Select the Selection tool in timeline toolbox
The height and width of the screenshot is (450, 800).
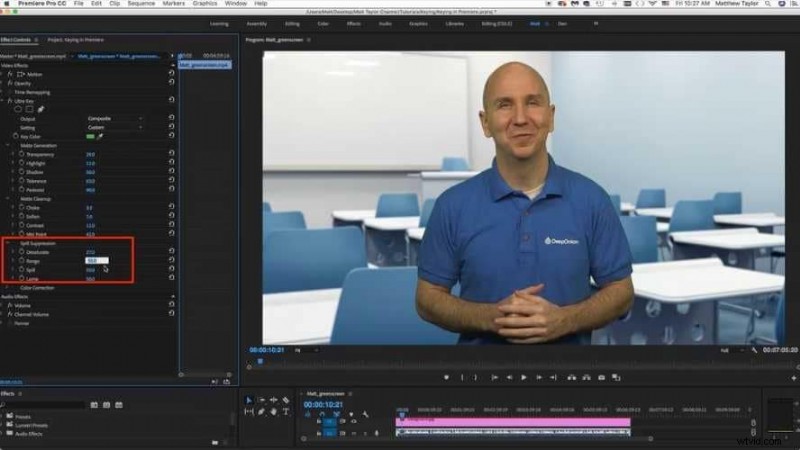coord(248,401)
